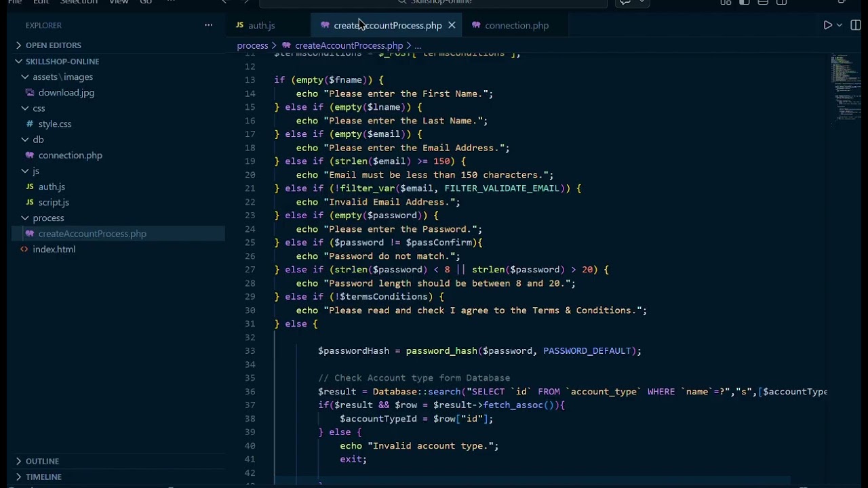Click the hash icon next to style.css

pos(30,124)
